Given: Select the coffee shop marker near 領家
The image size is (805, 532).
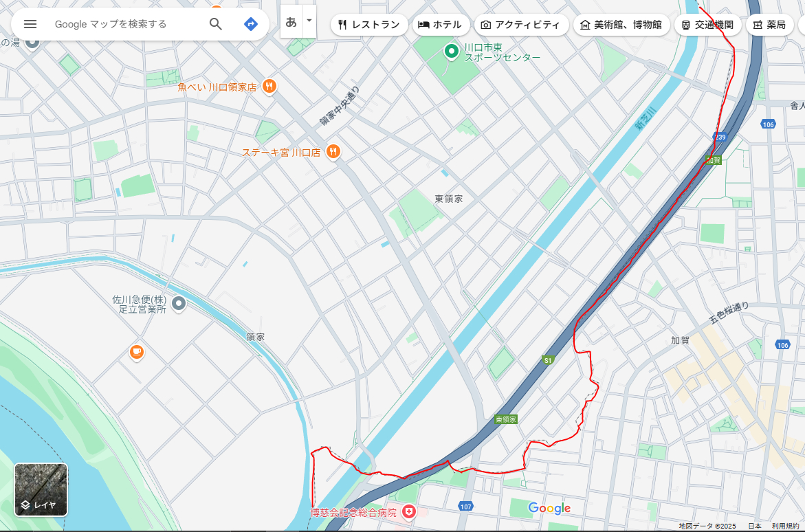Looking at the screenshot, I should click(136, 351).
